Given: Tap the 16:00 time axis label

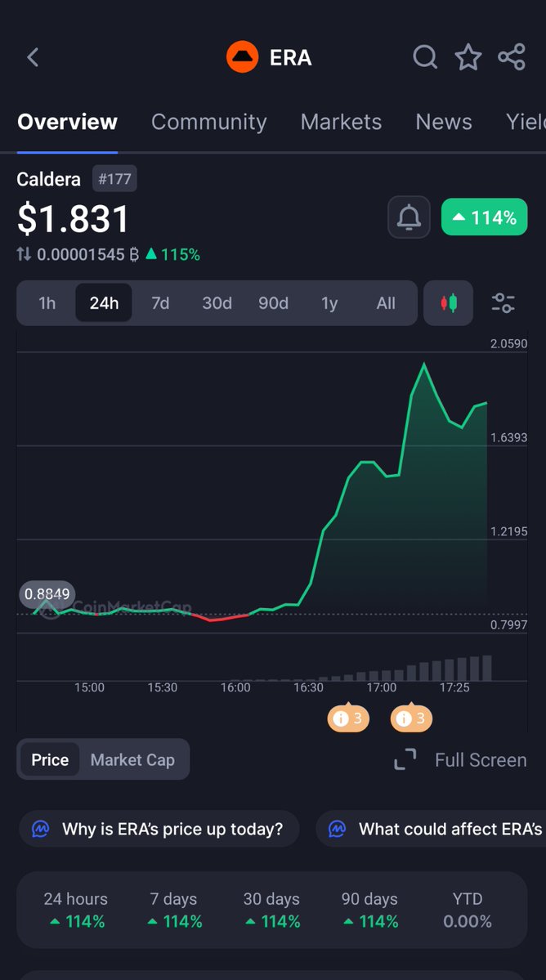Looking at the screenshot, I should pos(235,687).
